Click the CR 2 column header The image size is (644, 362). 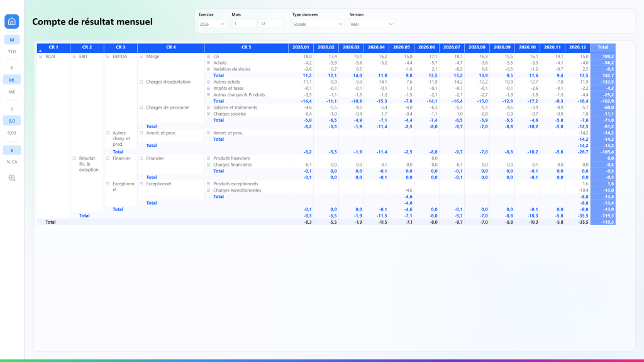pos(87,47)
